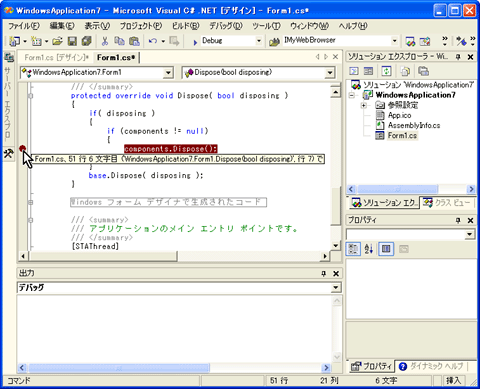The height and width of the screenshot is (389, 480).
Task: Open the 編集(E) menu
Action: click(62, 26)
